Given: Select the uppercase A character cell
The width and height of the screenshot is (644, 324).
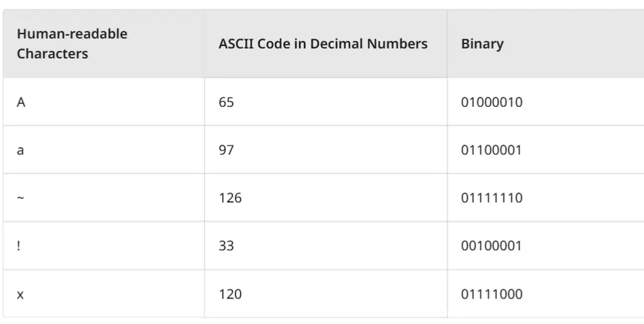Looking at the screenshot, I should 103,102.
